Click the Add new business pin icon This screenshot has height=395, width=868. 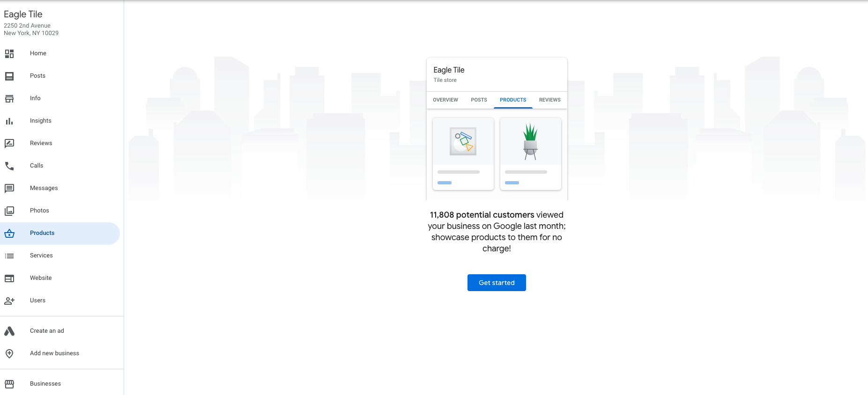(x=9, y=353)
